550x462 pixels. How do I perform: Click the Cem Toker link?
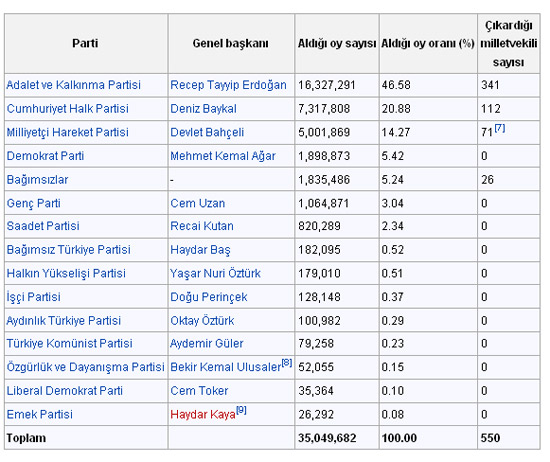coord(199,391)
